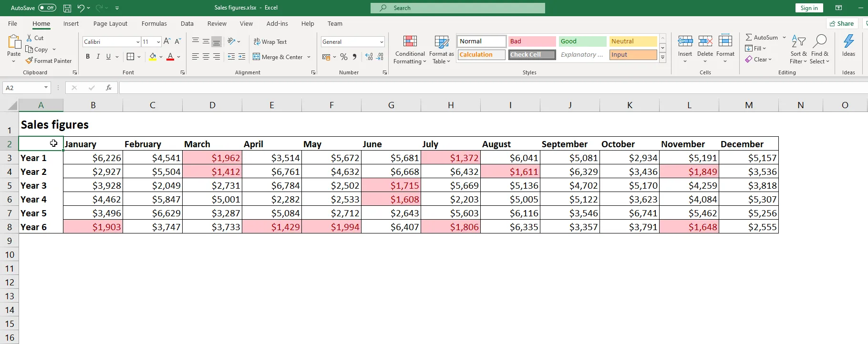
Task: Apply italic formatting
Action: (98, 57)
